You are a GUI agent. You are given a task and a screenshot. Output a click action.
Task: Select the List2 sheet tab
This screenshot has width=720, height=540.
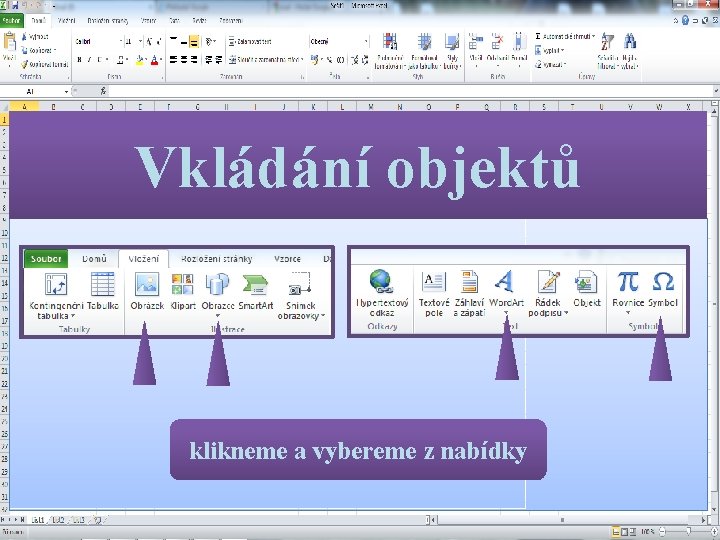tap(57, 520)
